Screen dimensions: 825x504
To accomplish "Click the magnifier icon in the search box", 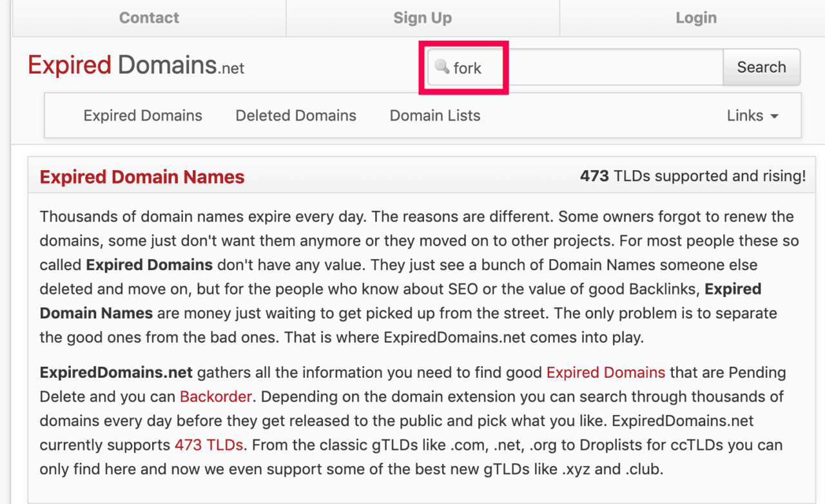I will (x=442, y=66).
